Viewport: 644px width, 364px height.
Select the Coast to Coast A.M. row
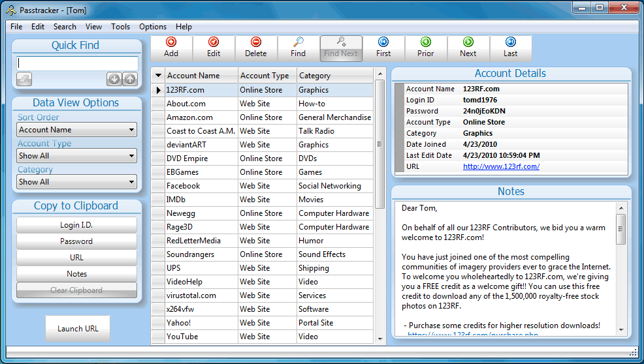pyautogui.click(x=263, y=131)
